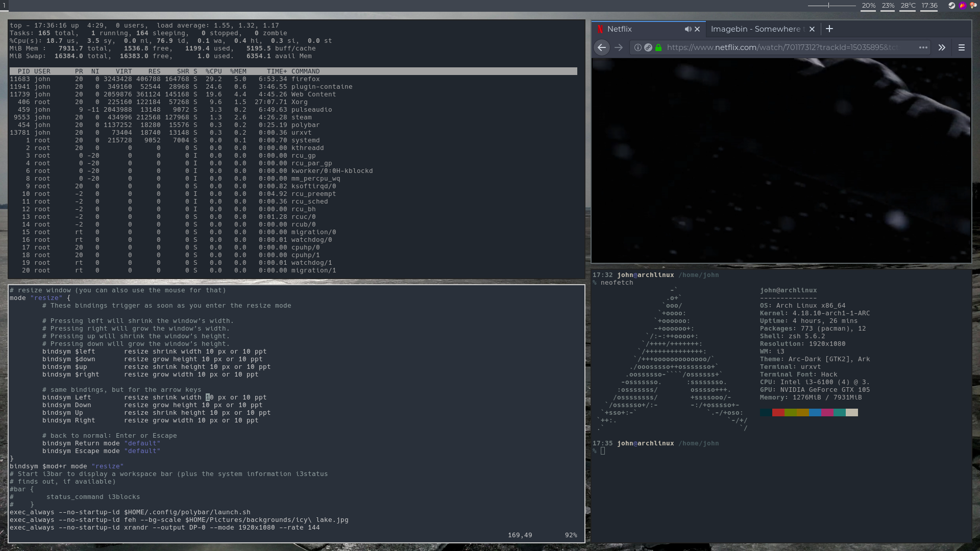
Task: Click the neofetch command in terminal
Action: tap(617, 283)
